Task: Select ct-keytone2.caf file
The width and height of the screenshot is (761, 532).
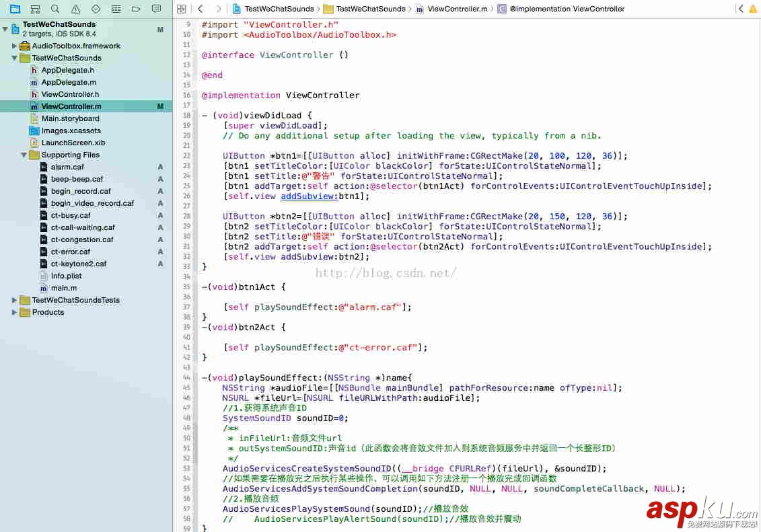Action: tap(78, 264)
